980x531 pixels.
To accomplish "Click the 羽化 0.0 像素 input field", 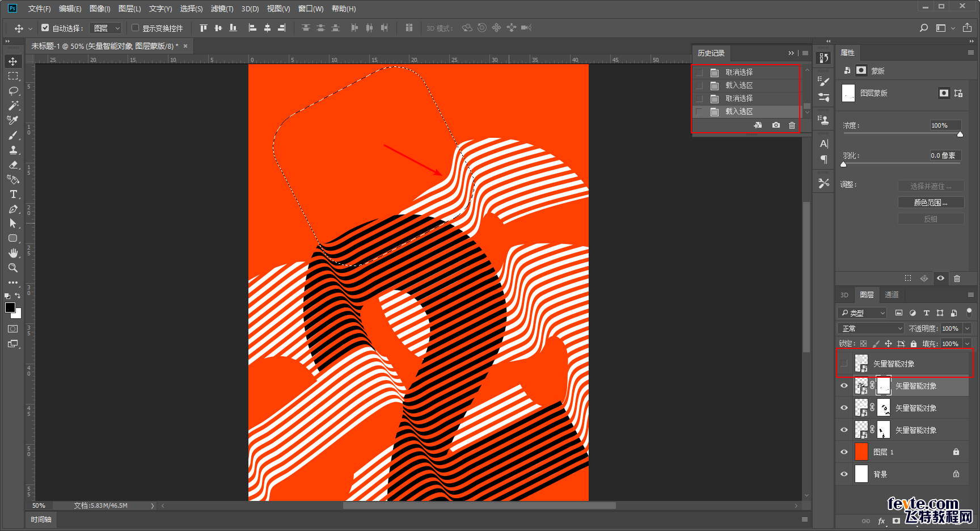I will (945, 155).
